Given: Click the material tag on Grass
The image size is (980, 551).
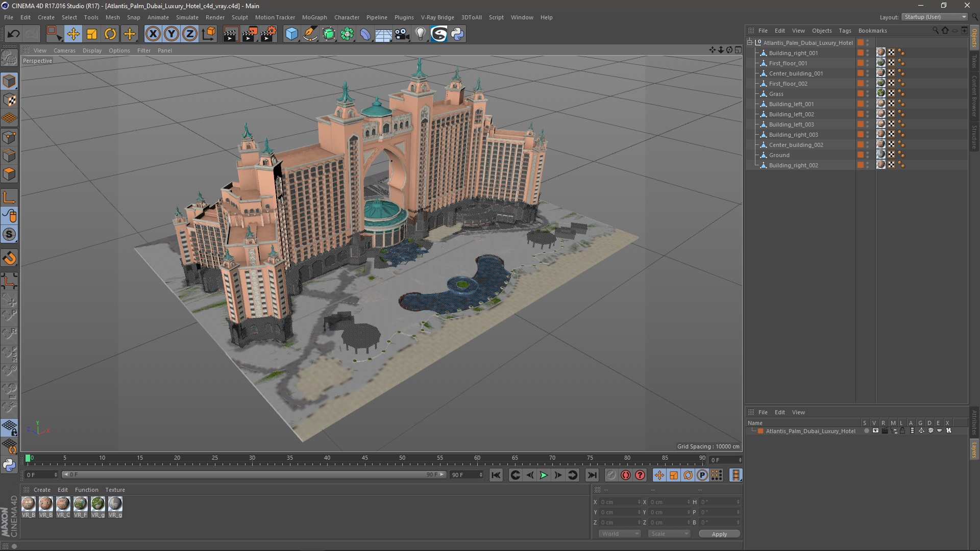Looking at the screenshot, I should pos(881,93).
